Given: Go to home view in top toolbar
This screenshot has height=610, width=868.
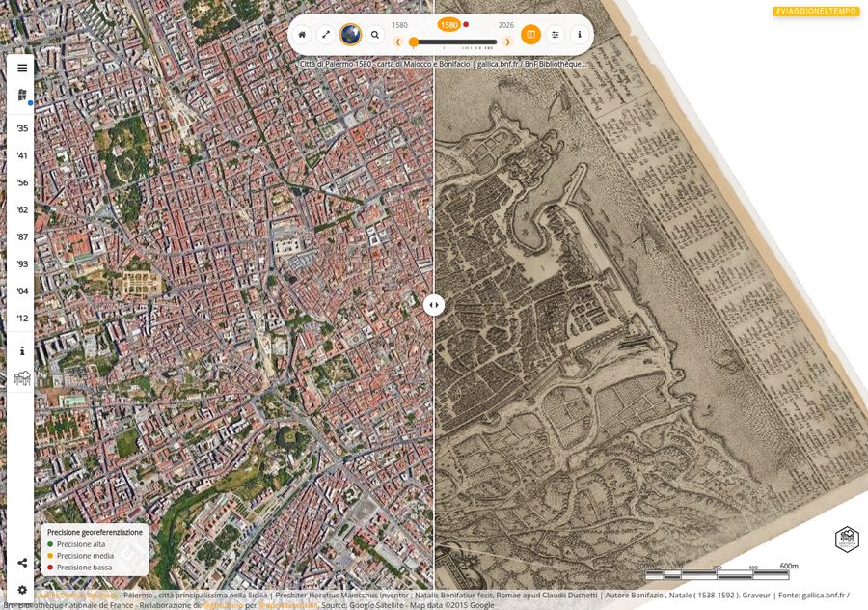Looking at the screenshot, I should point(302,35).
